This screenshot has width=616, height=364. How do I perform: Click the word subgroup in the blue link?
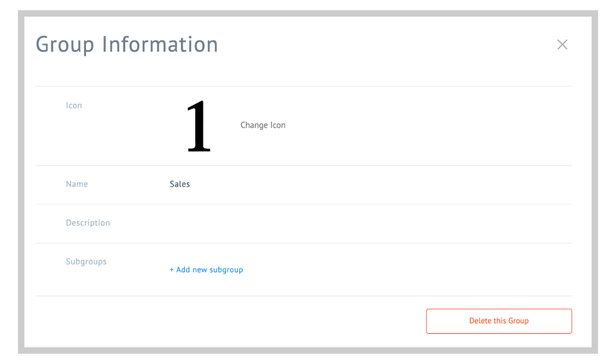coord(227,270)
